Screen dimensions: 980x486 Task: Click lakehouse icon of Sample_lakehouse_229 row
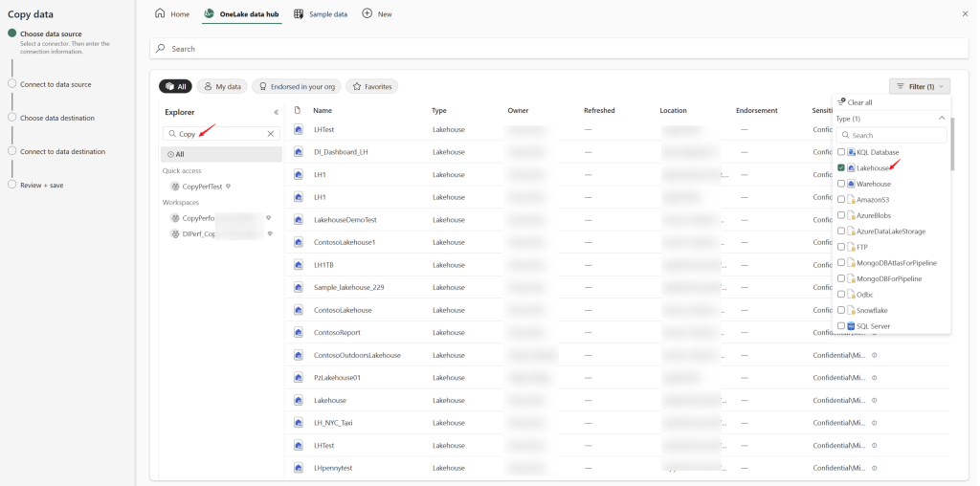[299, 287]
